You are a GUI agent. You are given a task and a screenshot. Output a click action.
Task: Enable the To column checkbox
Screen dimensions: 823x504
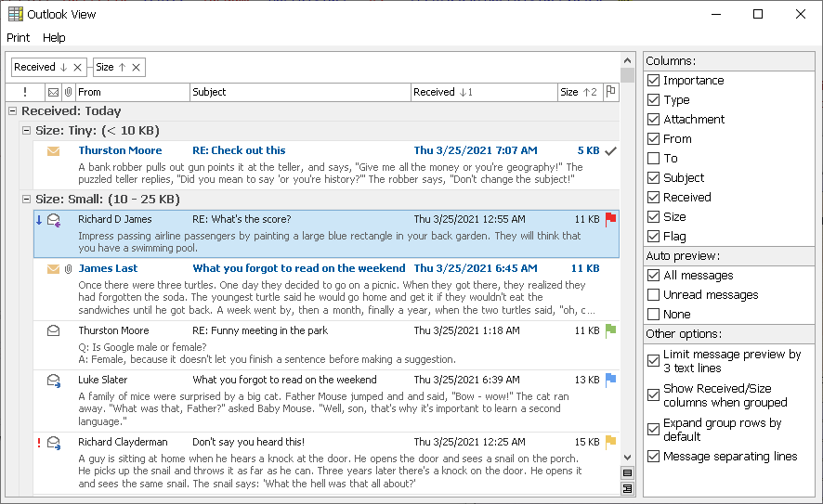(x=653, y=158)
